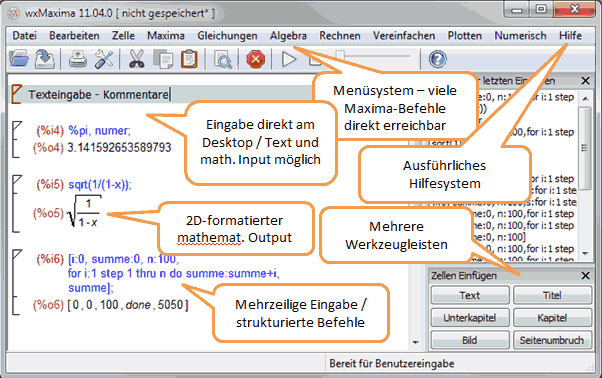Click the red bracket of the text cell
The width and height of the screenshot is (602, 378).
pos(16,94)
